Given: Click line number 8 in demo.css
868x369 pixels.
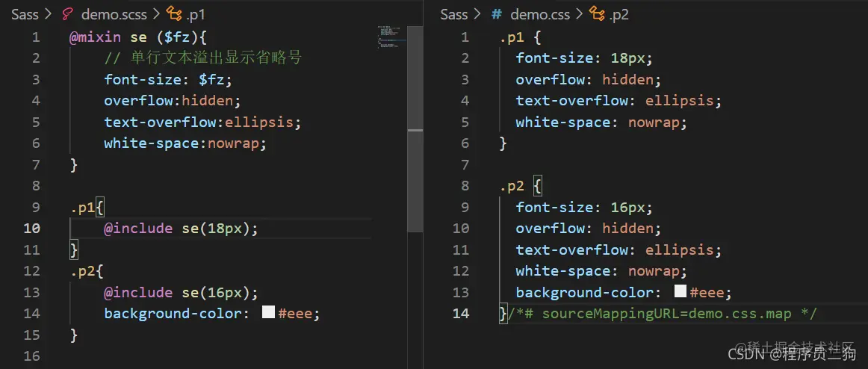Looking at the screenshot, I should 465,185.
